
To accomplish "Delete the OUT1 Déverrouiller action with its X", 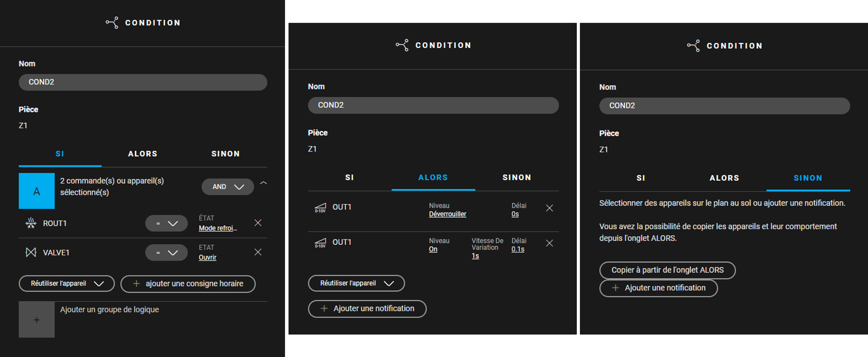I will [x=549, y=208].
